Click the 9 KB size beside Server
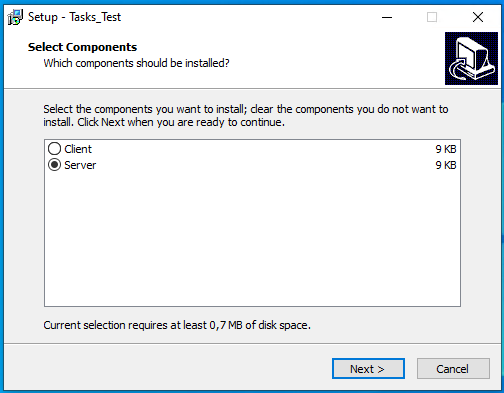504x393 pixels. 446,165
